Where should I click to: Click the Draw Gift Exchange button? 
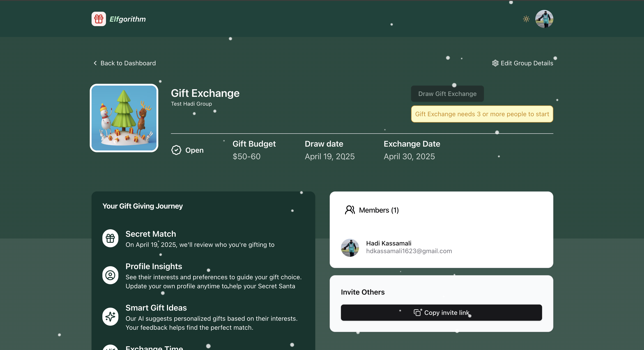pos(447,94)
